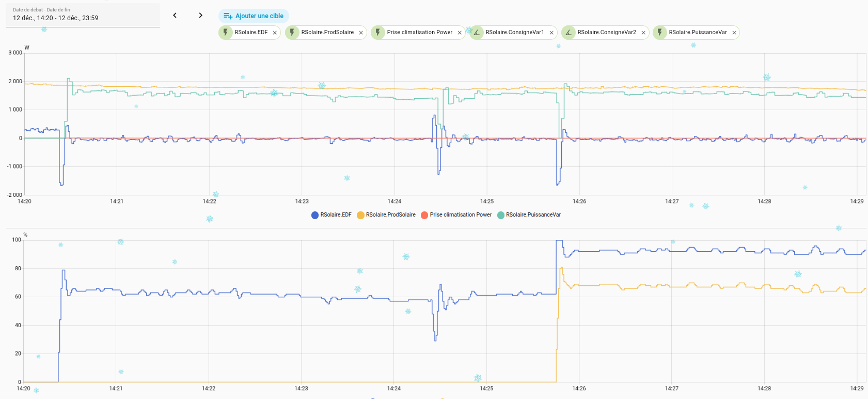
Task: Remove the RSolaire.PuissanceVar chip
Action: click(x=734, y=33)
